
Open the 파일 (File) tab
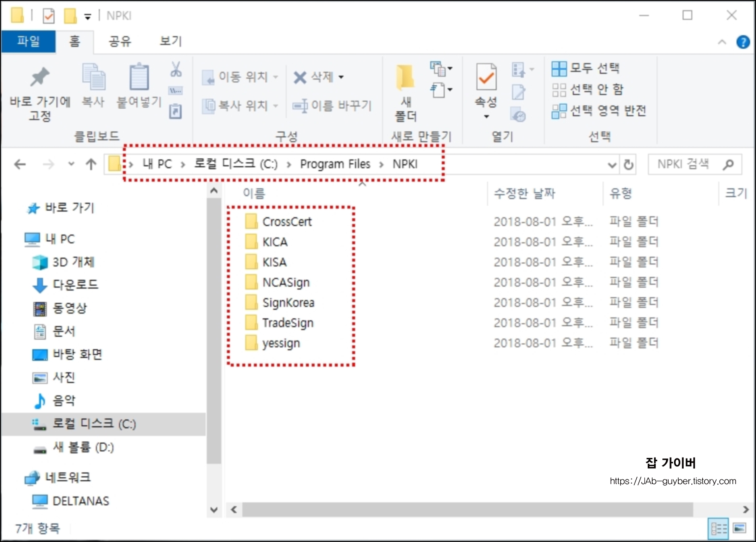pos(28,41)
